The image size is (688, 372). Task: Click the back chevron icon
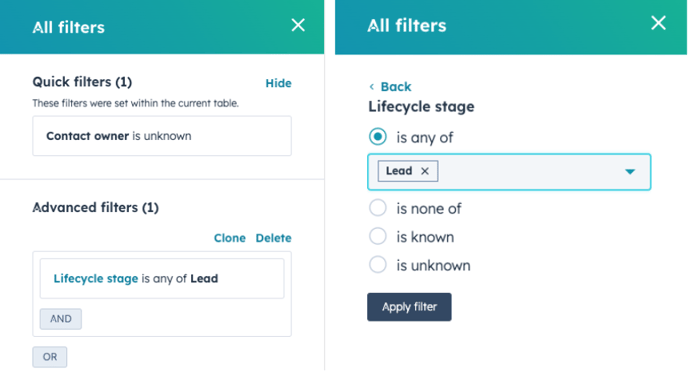372,87
